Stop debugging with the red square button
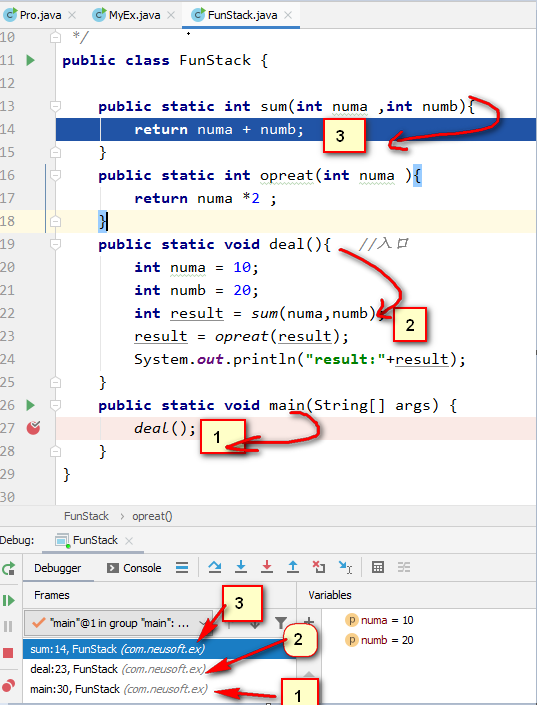Image resolution: width=537 pixels, height=705 pixels. tap(8, 652)
